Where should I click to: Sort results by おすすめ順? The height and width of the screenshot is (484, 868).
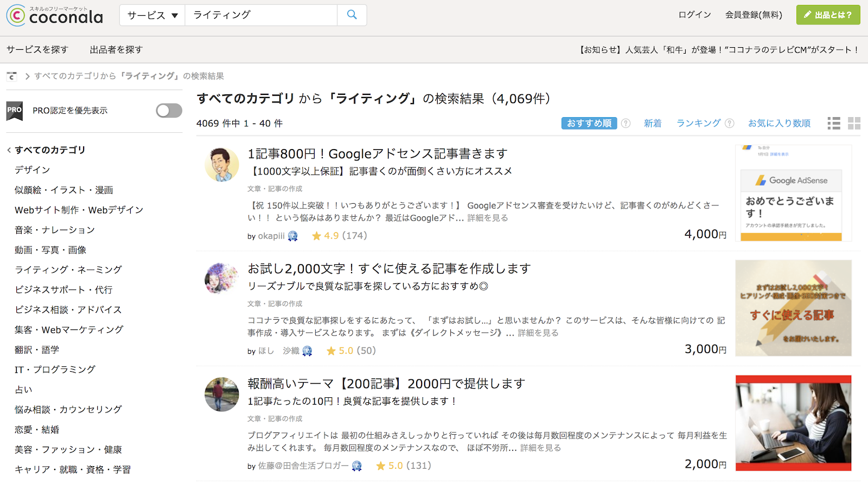[589, 124]
